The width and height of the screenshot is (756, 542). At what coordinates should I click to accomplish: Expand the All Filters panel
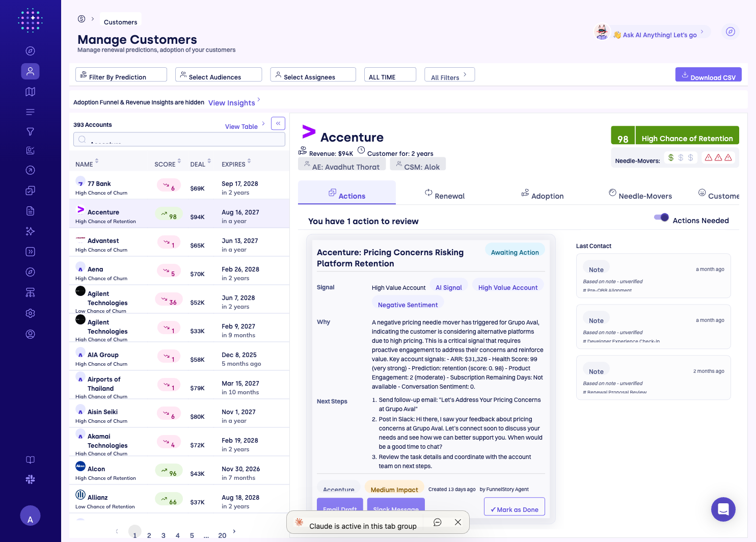pos(450,75)
